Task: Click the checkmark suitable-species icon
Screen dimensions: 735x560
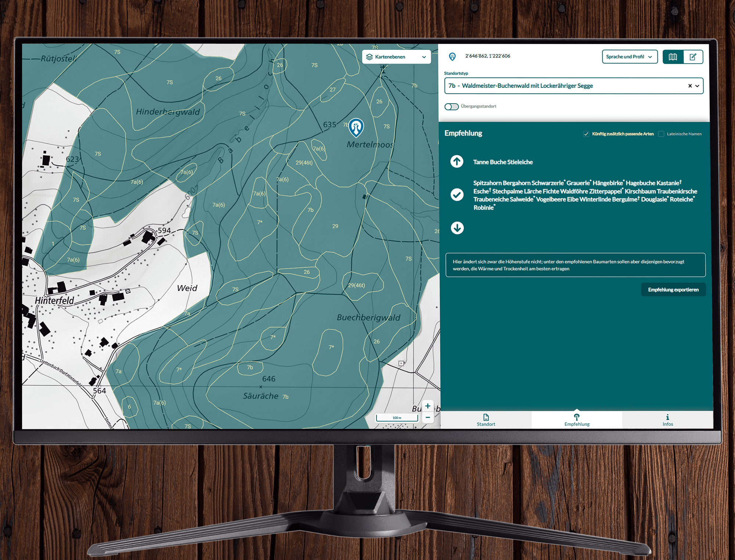Action: (457, 195)
